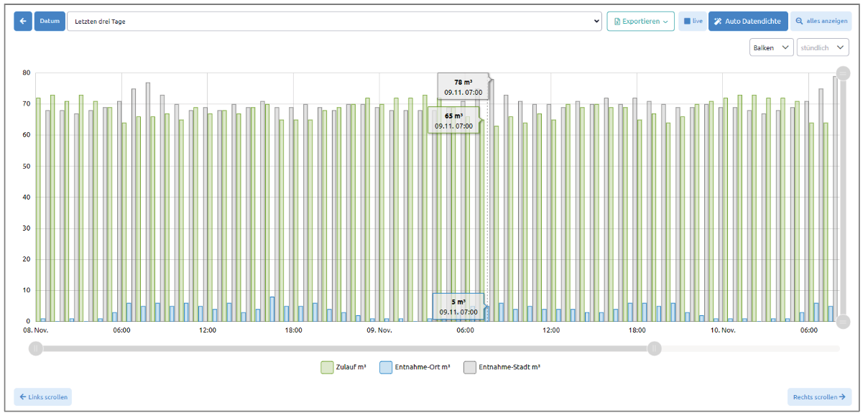868x418 pixels.
Task: Click the 78 m³ tooltip label
Action: pyautogui.click(x=463, y=87)
